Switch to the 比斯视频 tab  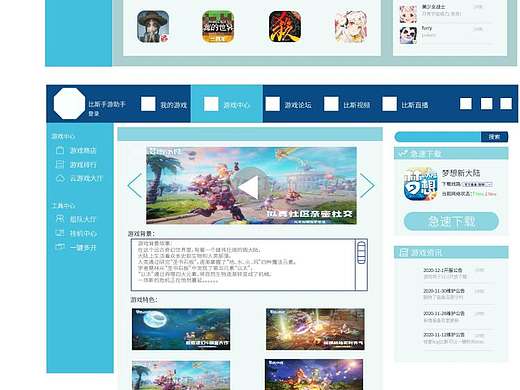point(347,104)
